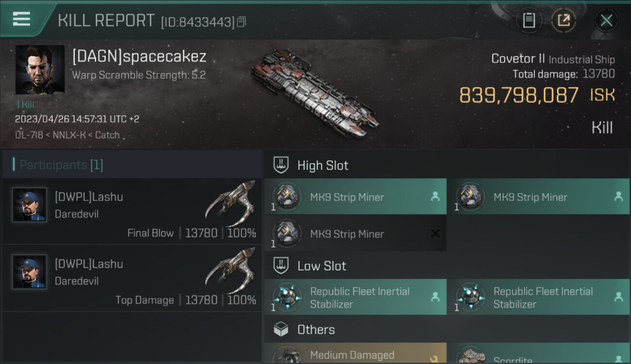Select the destroyed MK9 Strip Miner row
The height and width of the screenshot is (364, 631).
point(355,233)
